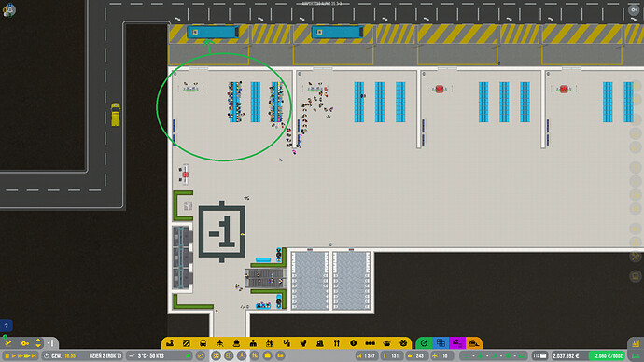644x362 pixels.
Task: Change floor level with up-down arrows
Action: pyautogui.click(x=38, y=342)
